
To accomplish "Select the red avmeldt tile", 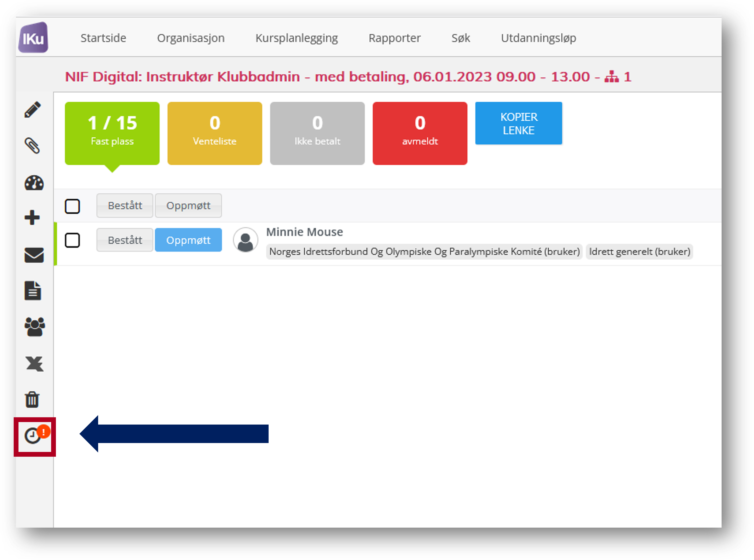I will pos(420,134).
